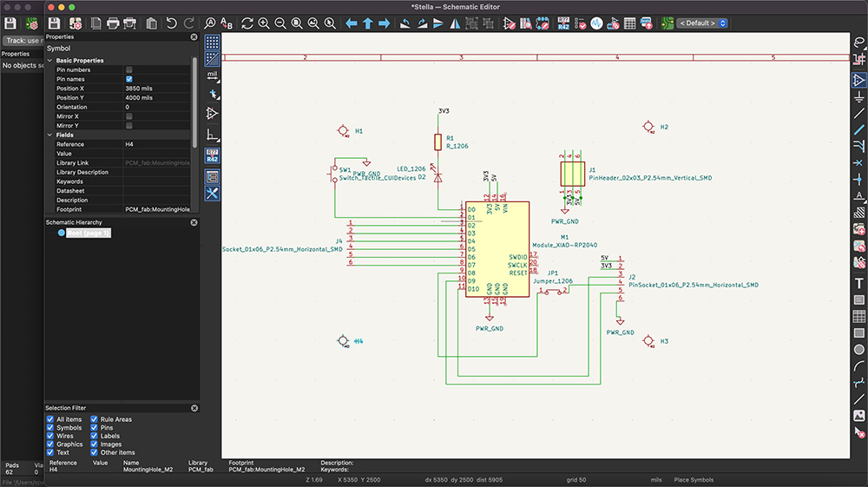Click the Reference field value H4
The height and width of the screenshot is (487, 868).
pyautogui.click(x=156, y=144)
